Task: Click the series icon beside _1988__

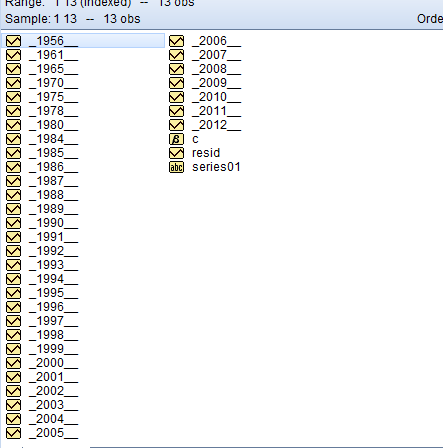Action: pos(13,195)
